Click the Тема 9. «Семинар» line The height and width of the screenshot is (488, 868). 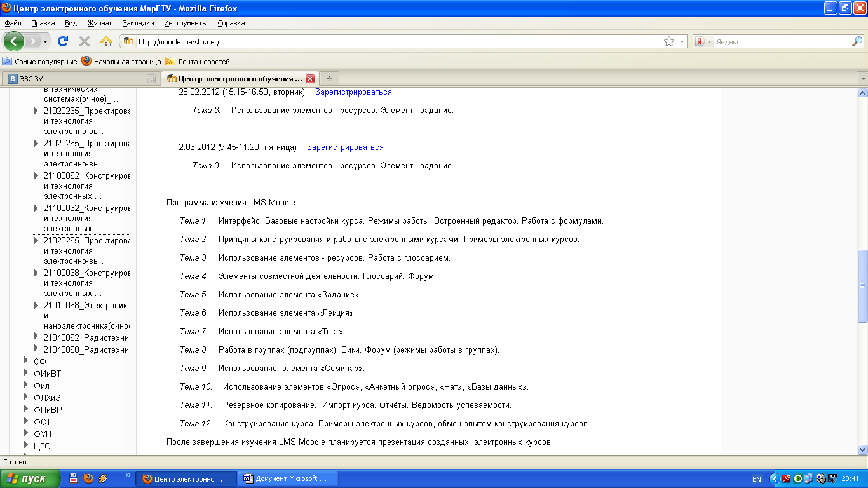click(272, 368)
